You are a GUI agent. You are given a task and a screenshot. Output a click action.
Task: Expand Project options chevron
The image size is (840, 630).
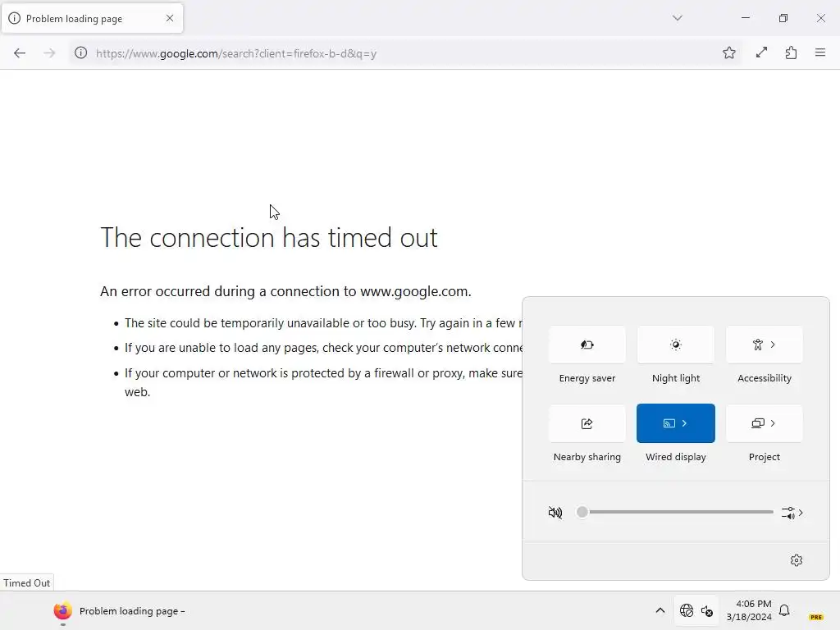point(773,423)
